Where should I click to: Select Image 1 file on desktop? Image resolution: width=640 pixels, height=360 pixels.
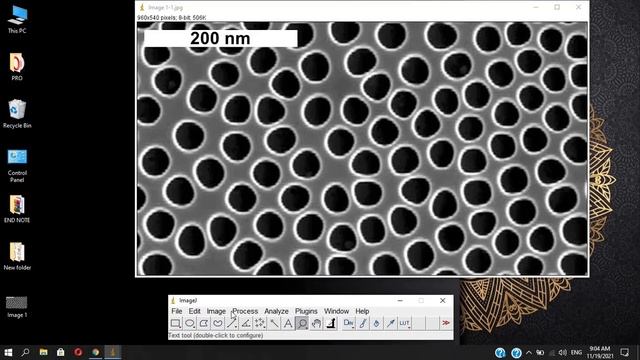click(x=17, y=307)
